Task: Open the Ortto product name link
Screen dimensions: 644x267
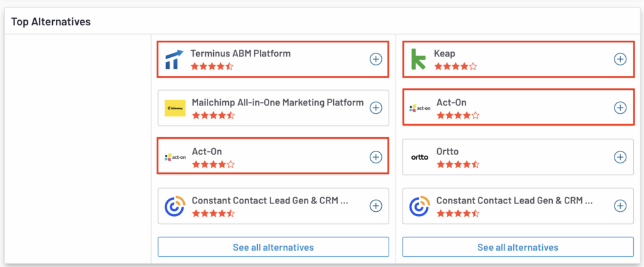Action: coord(447,152)
